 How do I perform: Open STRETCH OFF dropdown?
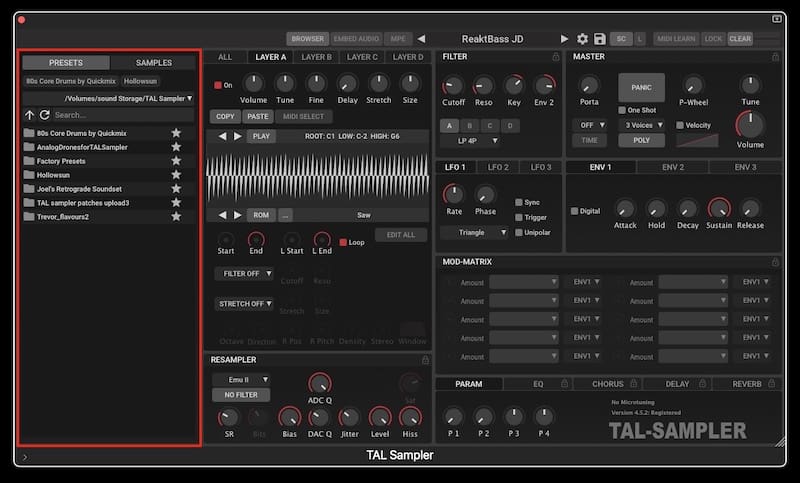click(244, 304)
